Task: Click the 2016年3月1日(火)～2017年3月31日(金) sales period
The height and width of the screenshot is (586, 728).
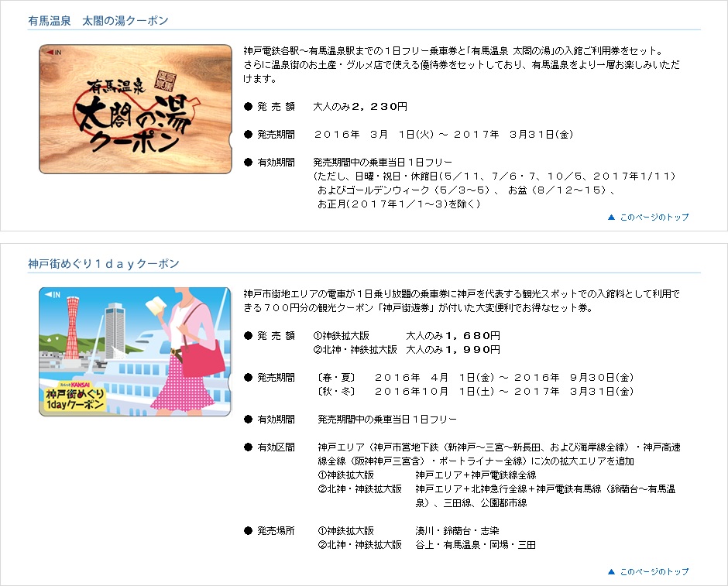Action: click(x=444, y=135)
